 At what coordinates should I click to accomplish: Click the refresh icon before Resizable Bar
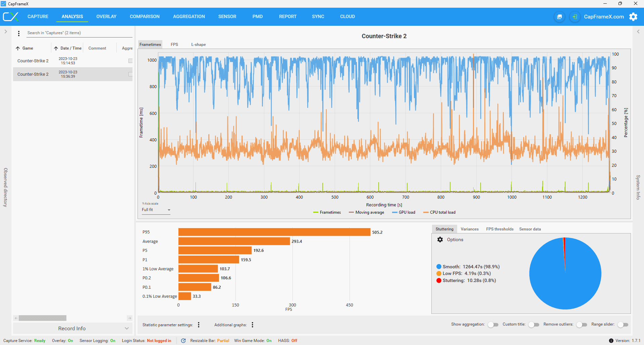[183, 341]
